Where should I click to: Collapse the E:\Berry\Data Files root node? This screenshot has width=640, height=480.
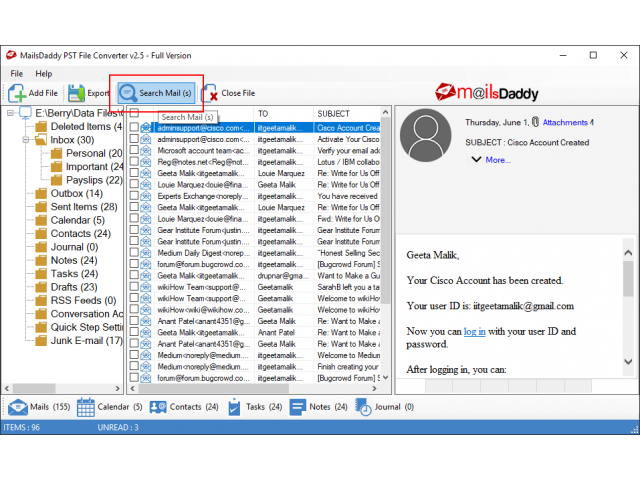tap(10, 113)
